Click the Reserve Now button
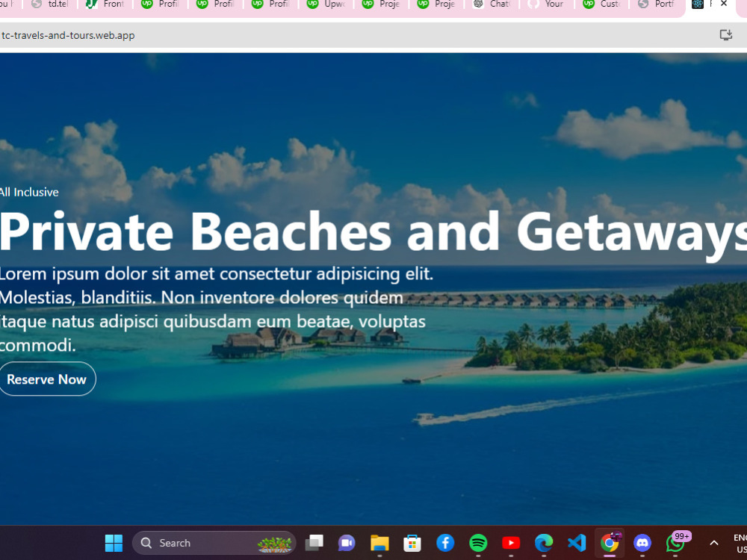Screen dimensions: 747x560 coord(47,379)
